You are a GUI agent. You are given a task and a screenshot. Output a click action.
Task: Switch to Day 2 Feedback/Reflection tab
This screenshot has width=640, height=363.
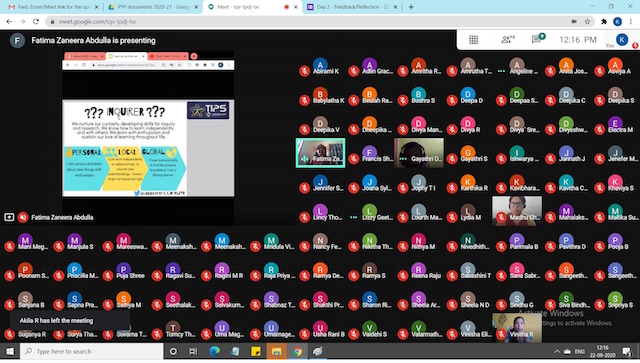pyautogui.click(x=352, y=7)
